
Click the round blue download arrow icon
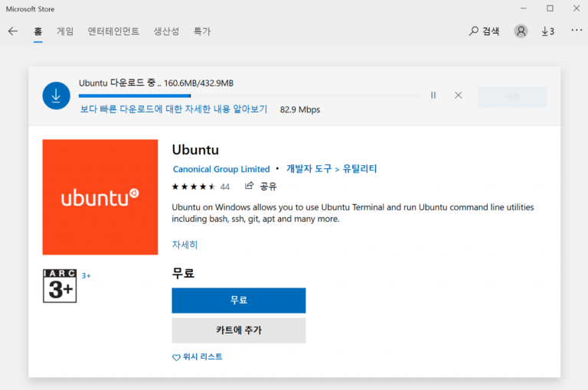(56, 96)
